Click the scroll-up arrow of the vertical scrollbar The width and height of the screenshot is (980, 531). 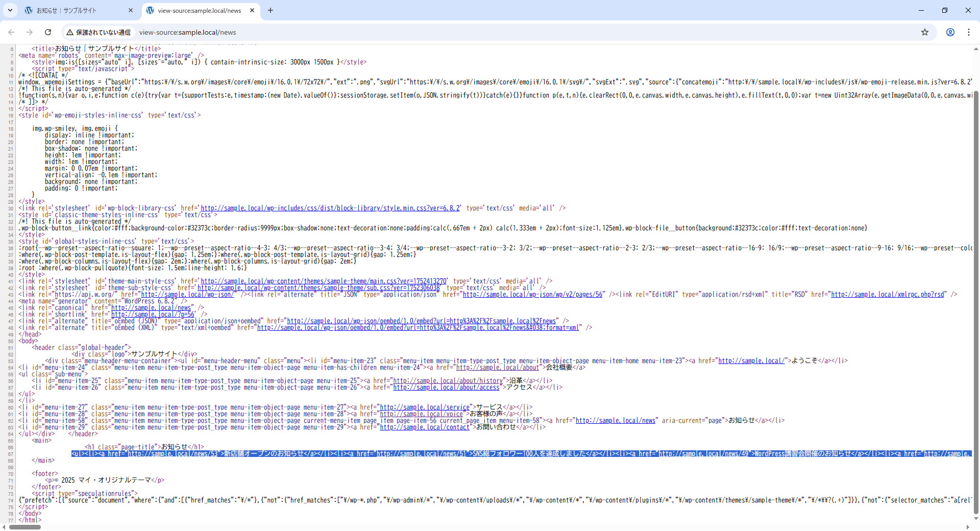976,49
